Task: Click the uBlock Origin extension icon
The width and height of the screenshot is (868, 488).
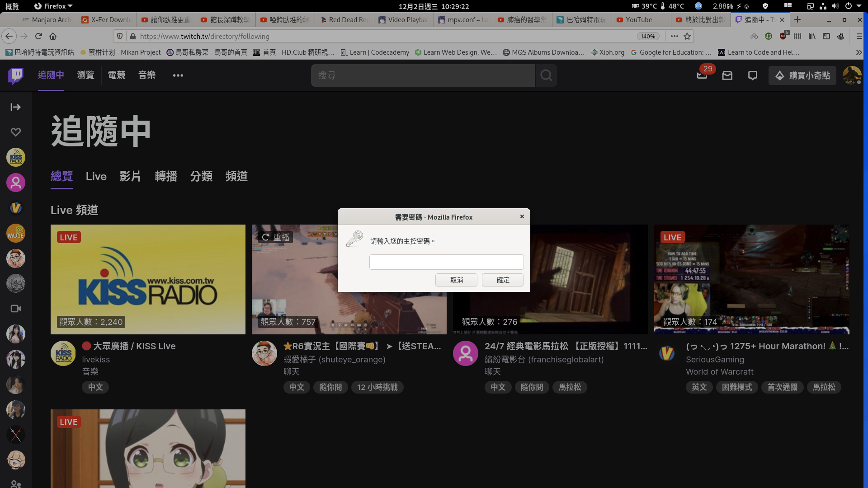Action: click(783, 36)
